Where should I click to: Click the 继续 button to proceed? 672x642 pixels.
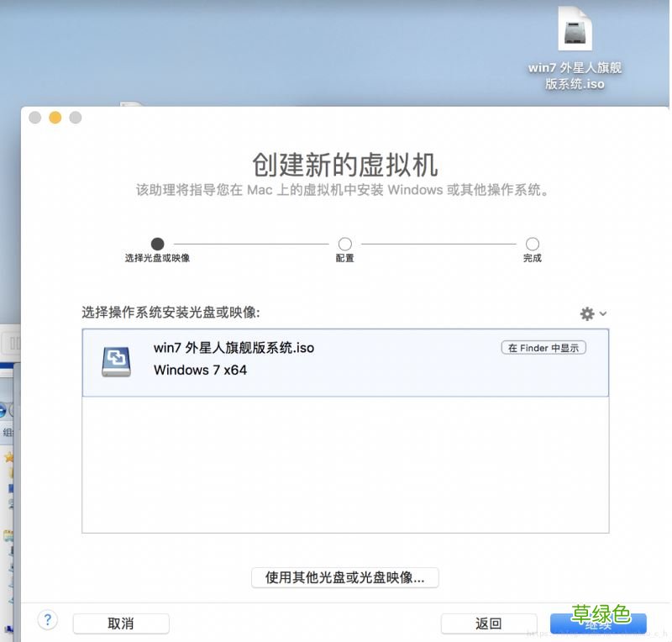(598, 624)
